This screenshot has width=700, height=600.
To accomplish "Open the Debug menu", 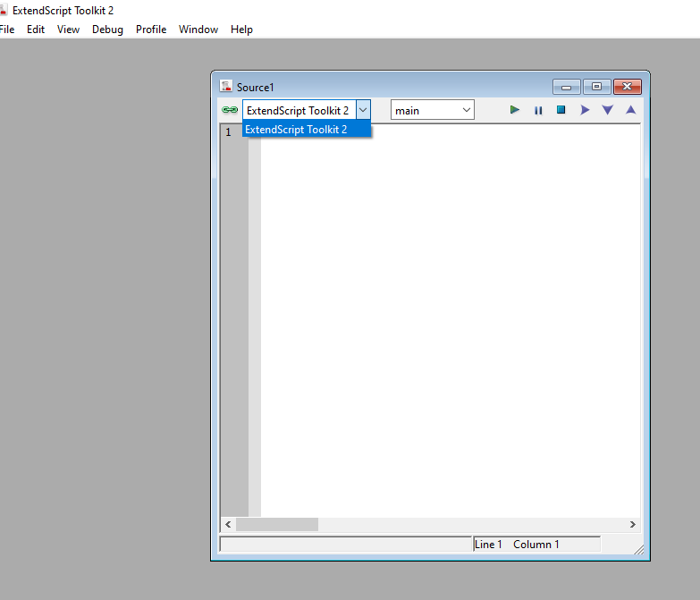I will point(107,30).
